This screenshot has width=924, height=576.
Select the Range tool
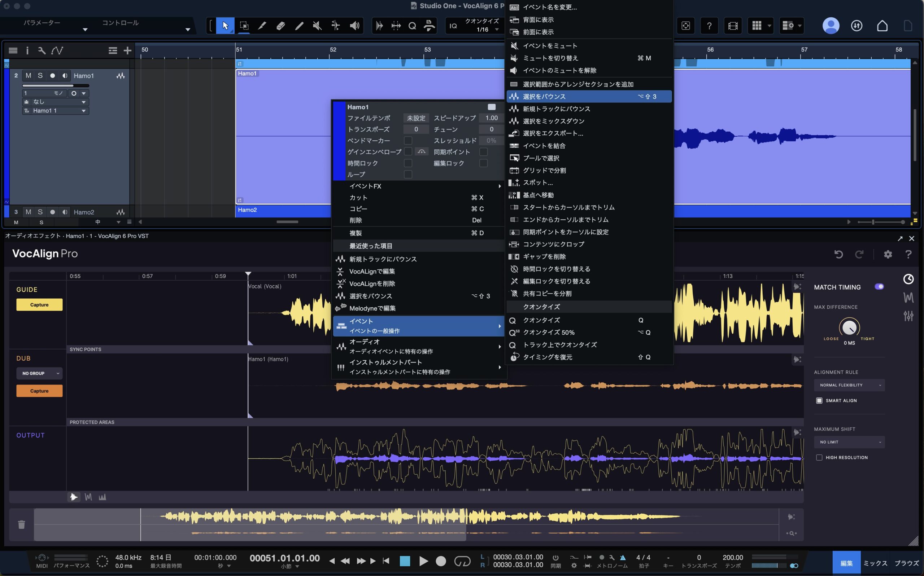tap(244, 26)
